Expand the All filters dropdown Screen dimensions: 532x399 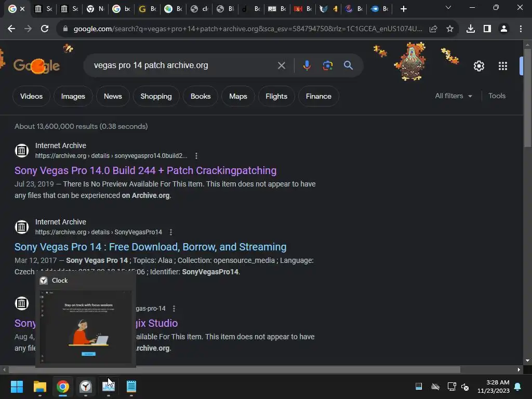click(454, 96)
